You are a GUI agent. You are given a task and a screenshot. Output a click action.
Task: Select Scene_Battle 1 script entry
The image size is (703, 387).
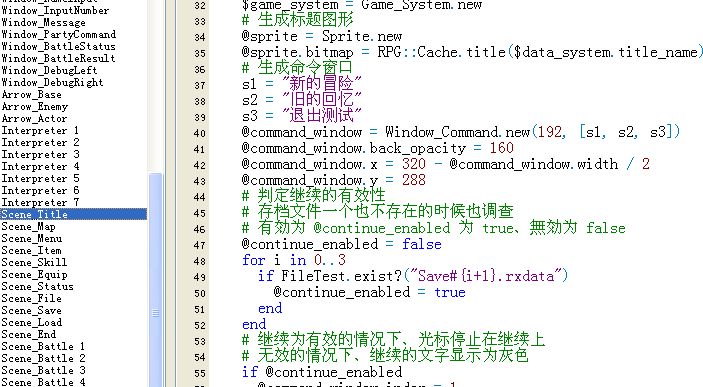(43, 347)
